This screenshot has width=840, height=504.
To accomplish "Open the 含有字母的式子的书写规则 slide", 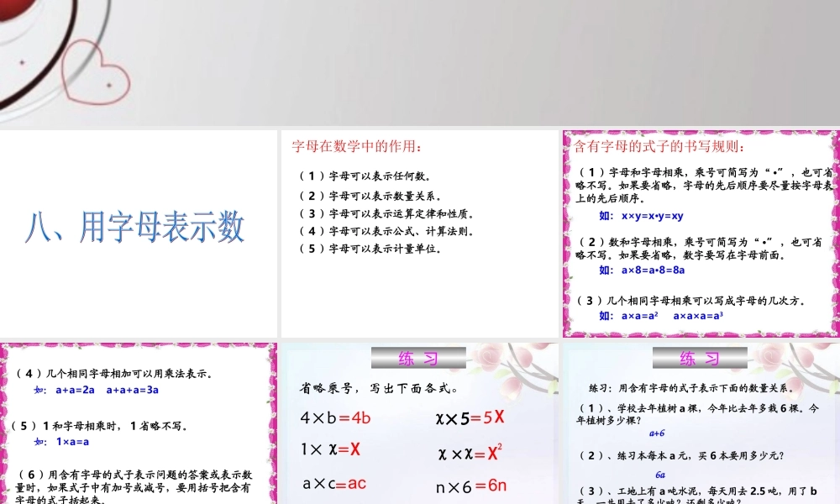I will 701,231.
